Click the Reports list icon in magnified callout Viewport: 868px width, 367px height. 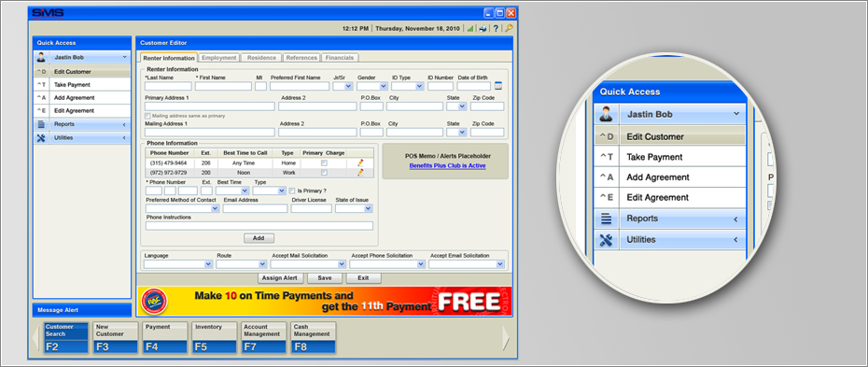tap(606, 219)
